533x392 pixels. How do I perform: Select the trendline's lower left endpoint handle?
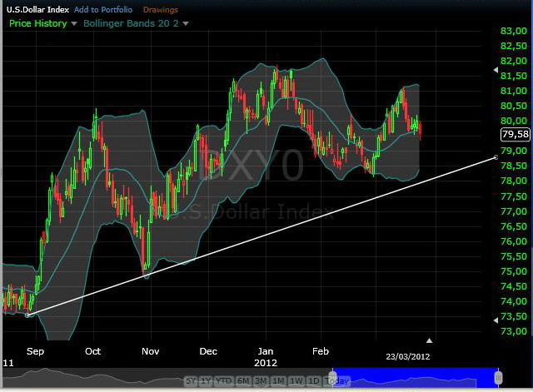[x=27, y=315]
